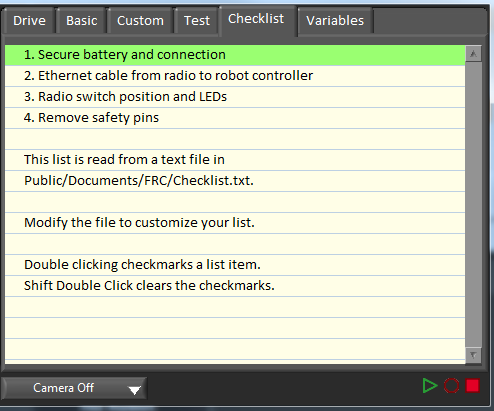The height and width of the screenshot is (411, 494).
Task: Select item 4. Remove safety pins
Action: tap(235, 118)
